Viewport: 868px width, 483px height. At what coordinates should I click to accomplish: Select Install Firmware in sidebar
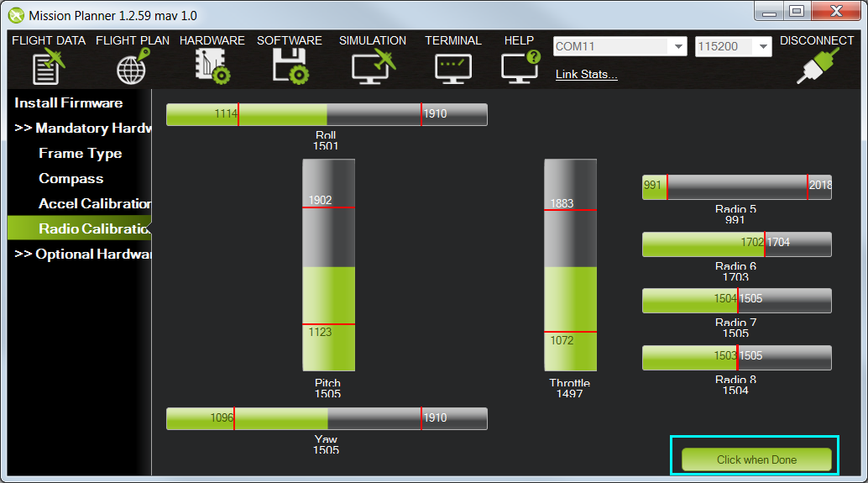point(69,103)
